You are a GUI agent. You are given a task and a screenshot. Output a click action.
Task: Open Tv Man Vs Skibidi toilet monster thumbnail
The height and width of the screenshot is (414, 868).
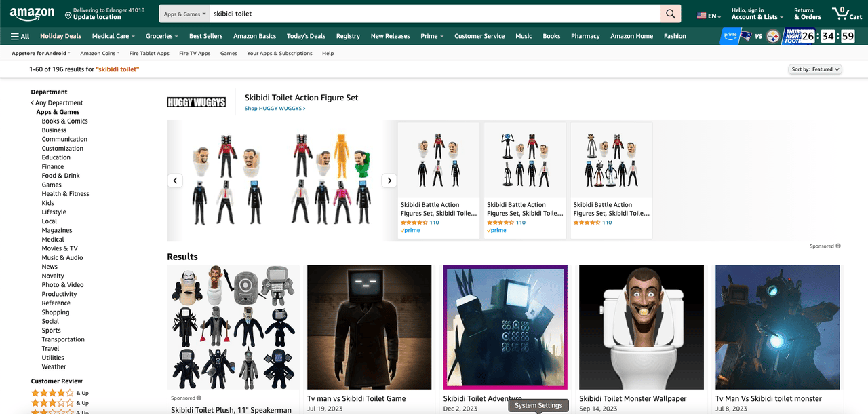pyautogui.click(x=778, y=328)
